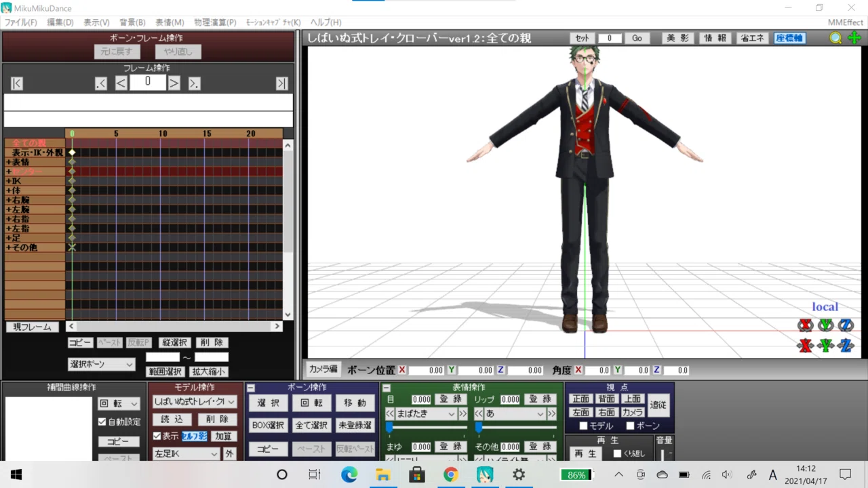Click the yellow magnifier zoom icon
This screenshot has height=488, width=868.
(835, 38)
